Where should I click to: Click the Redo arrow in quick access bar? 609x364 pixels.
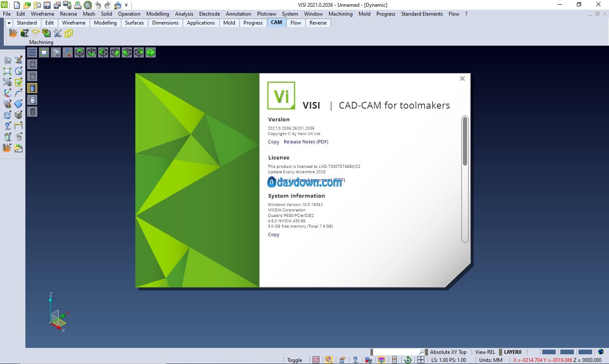coord(108,5)
